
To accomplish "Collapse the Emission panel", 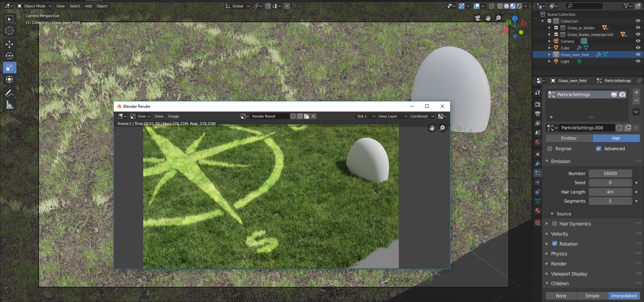I will tap(547, 161).
